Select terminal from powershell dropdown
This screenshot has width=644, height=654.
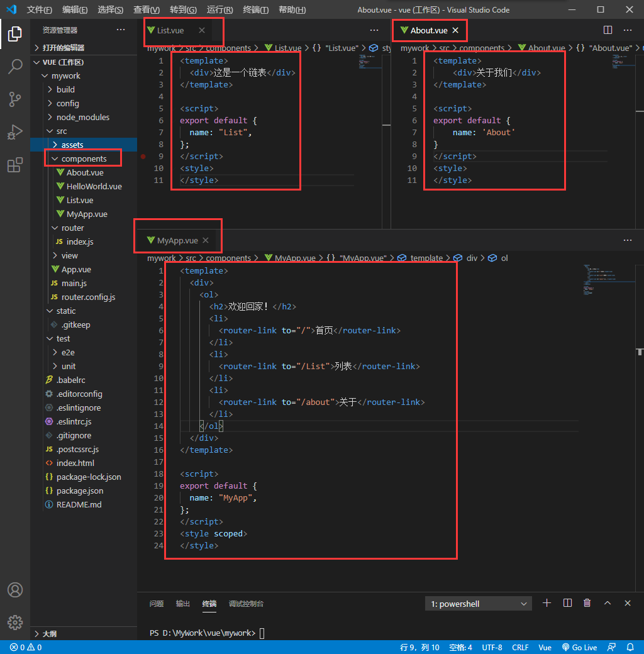click(479, 604)
